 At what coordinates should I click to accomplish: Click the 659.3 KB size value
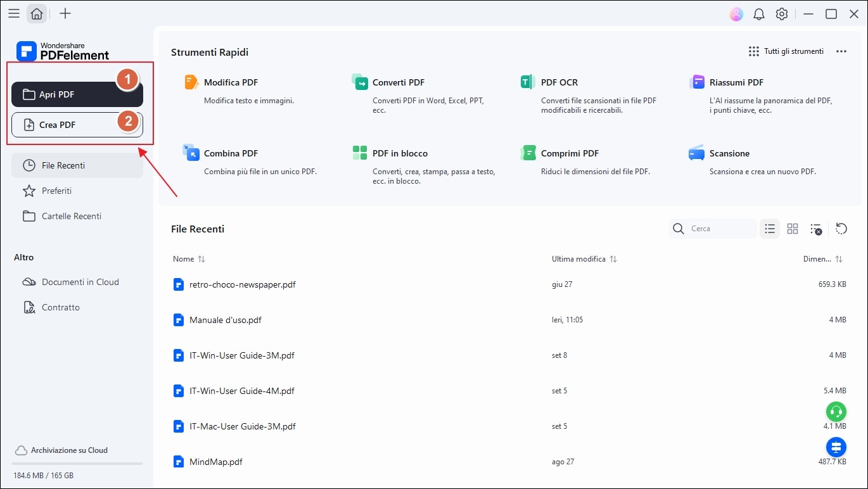[x=832, y=284]
